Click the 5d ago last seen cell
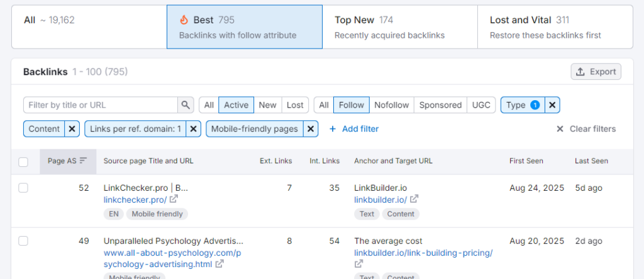Image resolution: width=644 pixels, height=279 pixels. [589, 188]
